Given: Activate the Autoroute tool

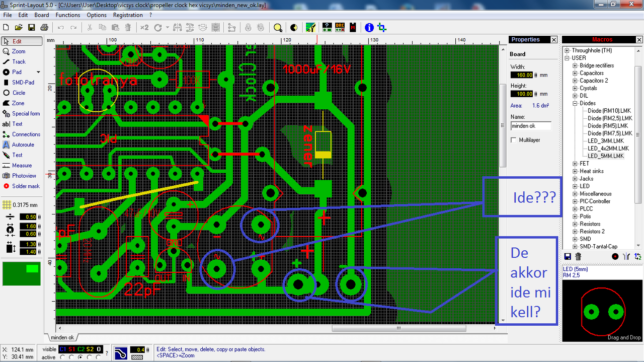Looking at the screenshot, I should tap(23, 144).
